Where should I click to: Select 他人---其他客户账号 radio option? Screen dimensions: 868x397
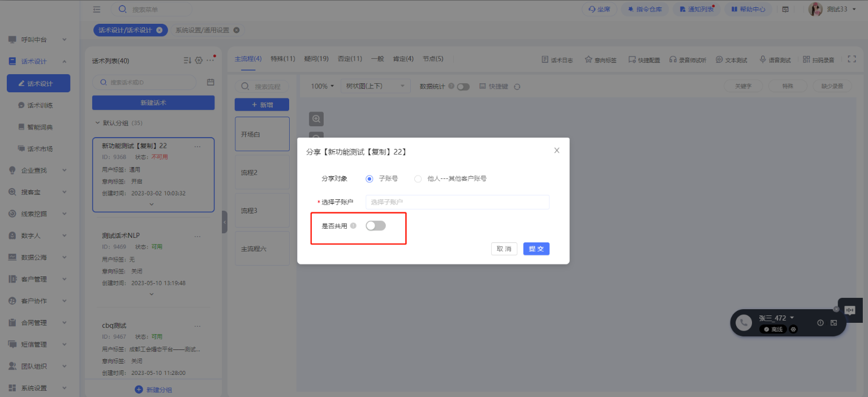tap(418, 178)
